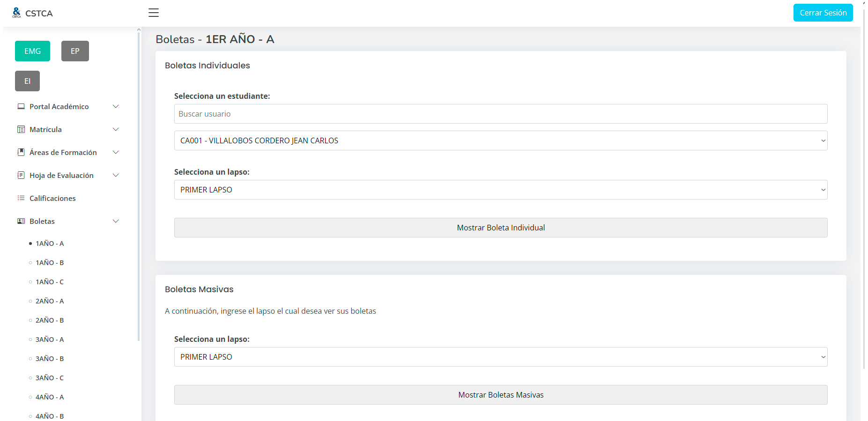Image resolution: width=868 pixels, height=421 pixels.
Task: Click the Portal Académico laptop icon
Action: pos(21,106)
